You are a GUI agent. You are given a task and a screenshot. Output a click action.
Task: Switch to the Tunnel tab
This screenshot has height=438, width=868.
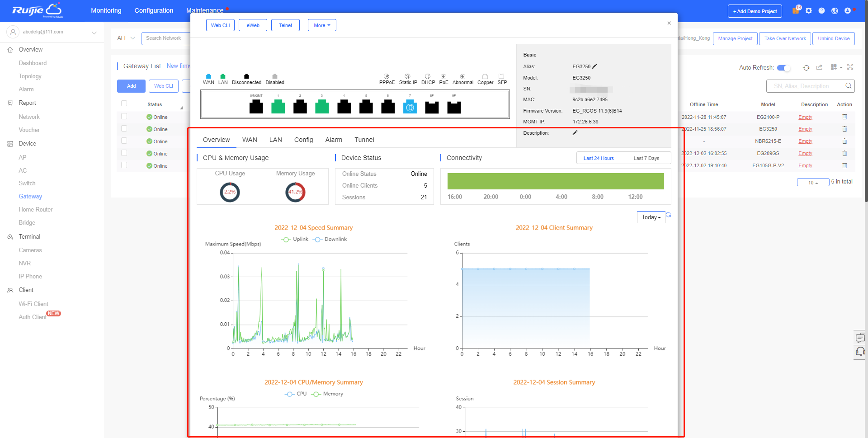(364, 140)
